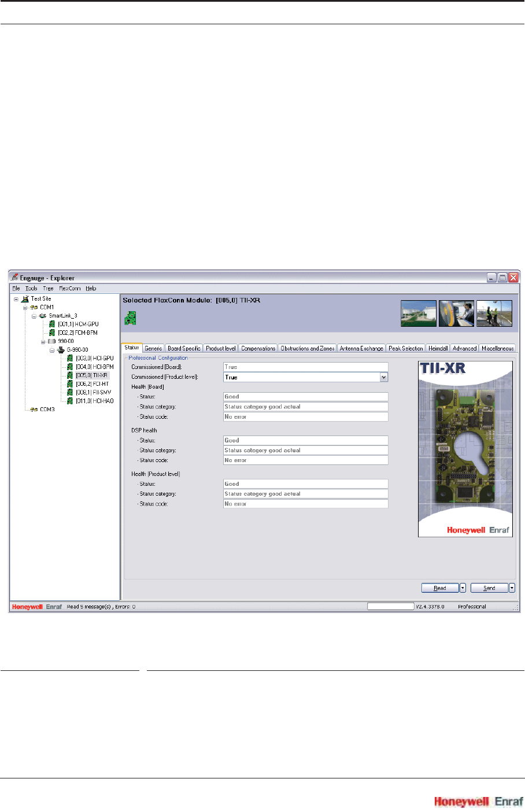The image size is (525, 812).
Task: Click the green module icon below Selected FlexConn Module
Action: click(130, 318)
